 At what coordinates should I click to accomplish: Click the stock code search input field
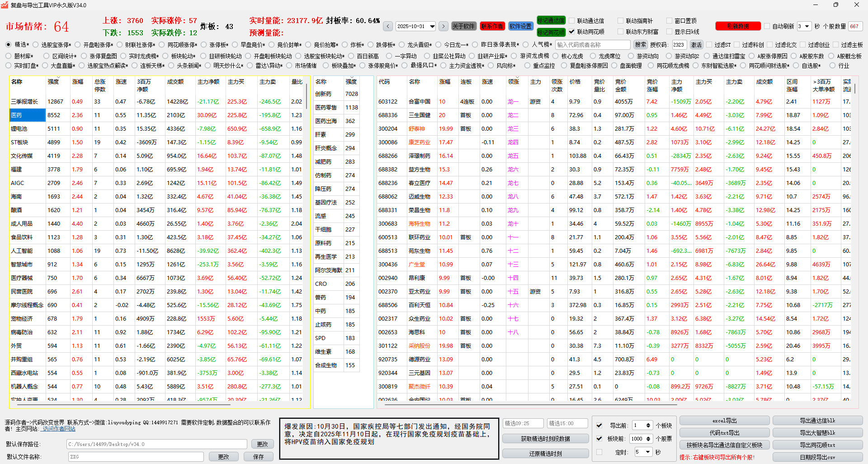pos(593,45)
